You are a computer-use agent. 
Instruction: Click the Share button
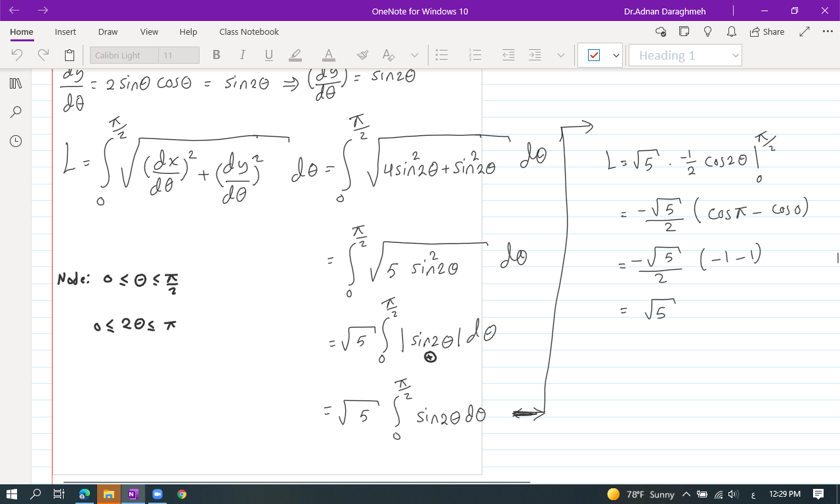(x=767, y=31)
